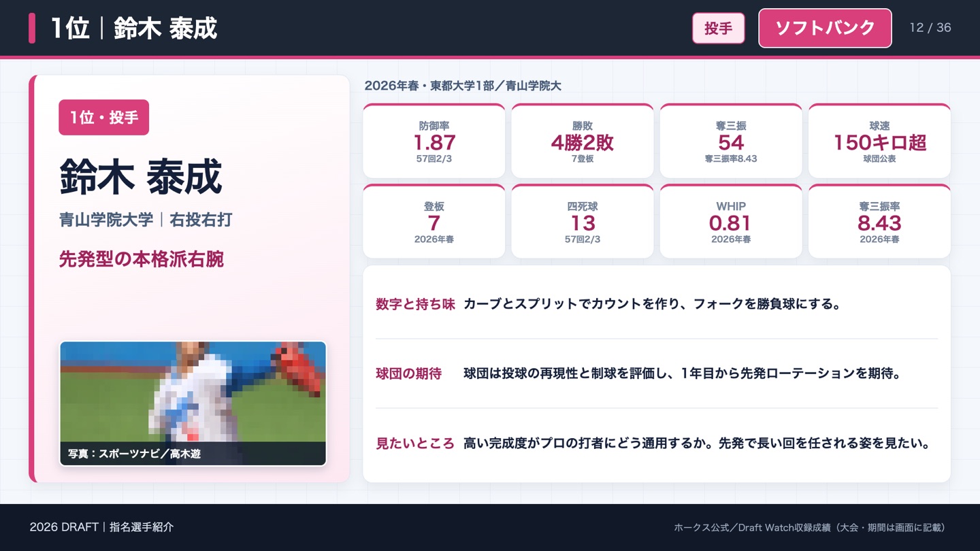Select the 登板 7 stat card
980x551 pixels.
[x=434, y=221]
